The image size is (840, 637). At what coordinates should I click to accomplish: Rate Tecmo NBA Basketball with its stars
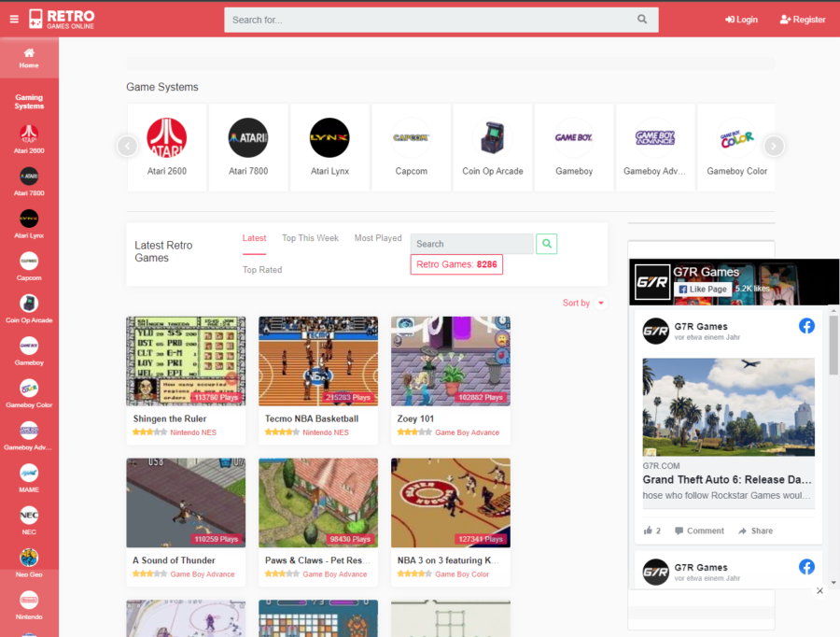tap(281, 432)
